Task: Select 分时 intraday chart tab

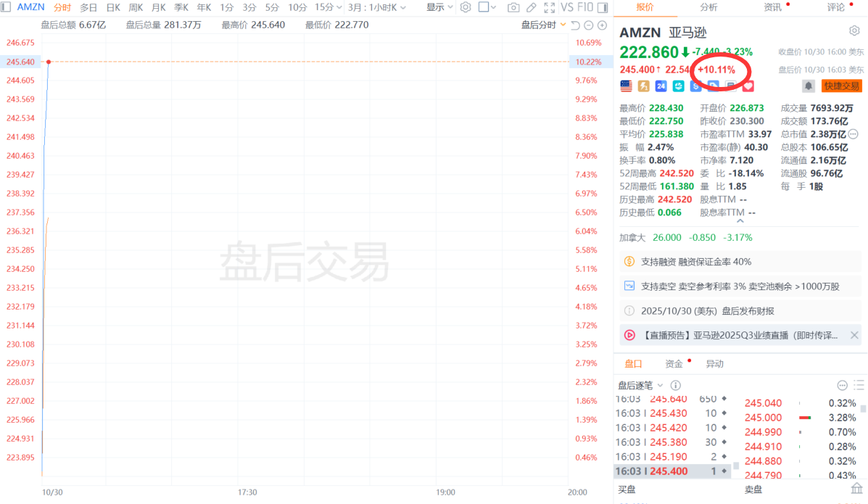Action: pos(62,7)
